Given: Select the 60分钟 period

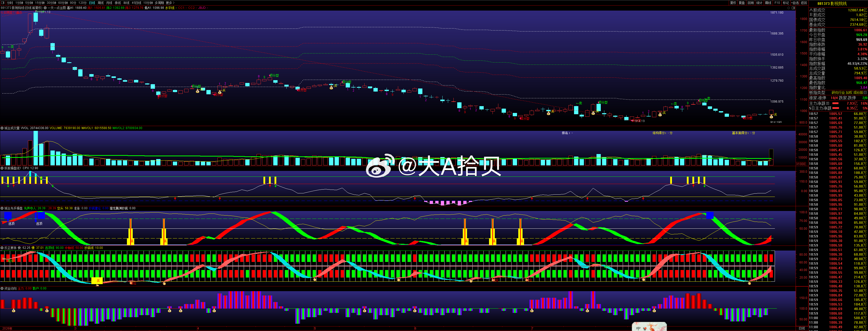Looking at the screenshot, I should (63, 3).
